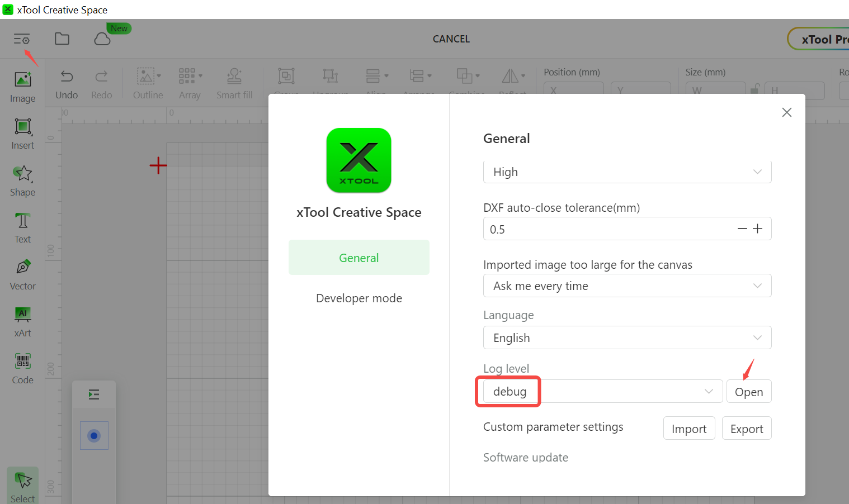
Task: Switch to the Developer mode tab
Action: (x=359, y=298)
